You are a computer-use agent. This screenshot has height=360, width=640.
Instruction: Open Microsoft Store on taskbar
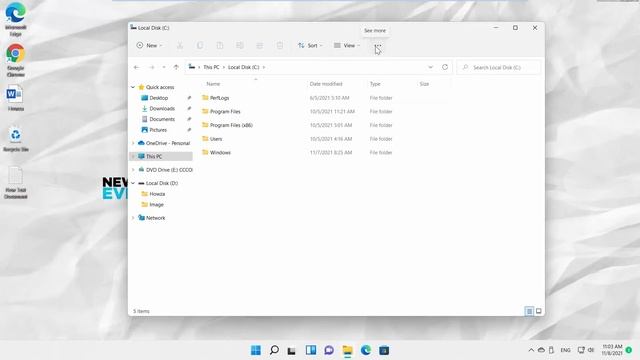click(x=384, y=350)
